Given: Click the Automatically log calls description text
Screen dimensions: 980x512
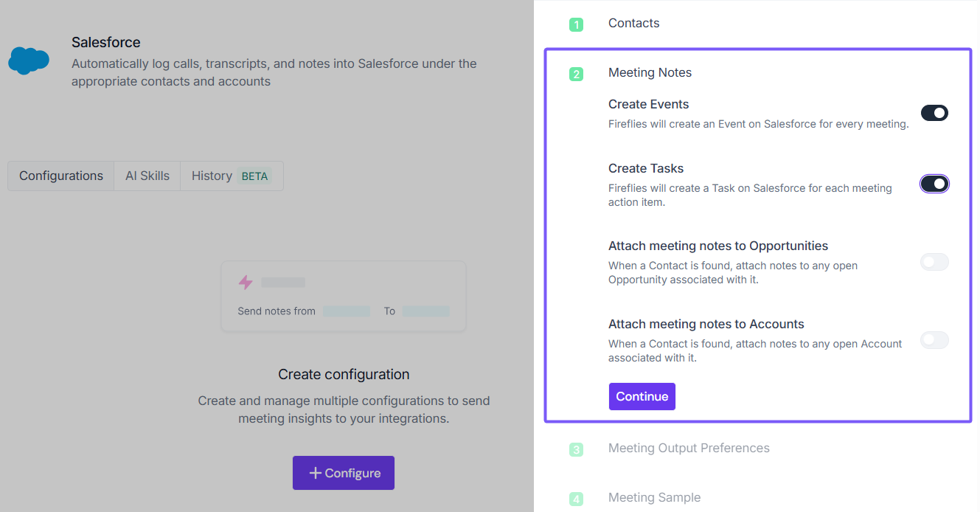Looking at the screenshot, I should (x=274, y=72).
